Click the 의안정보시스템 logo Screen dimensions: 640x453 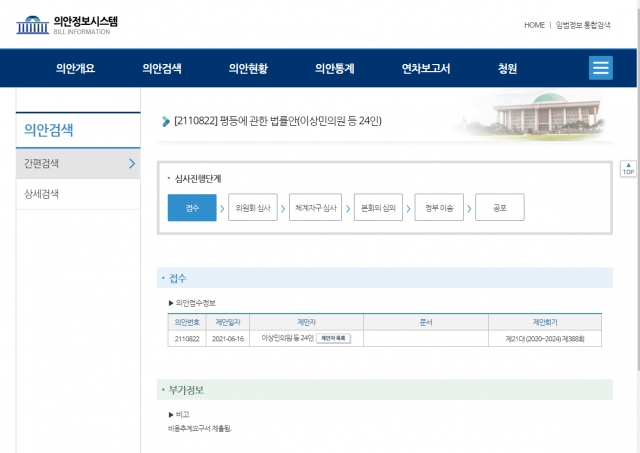[67, 25]
